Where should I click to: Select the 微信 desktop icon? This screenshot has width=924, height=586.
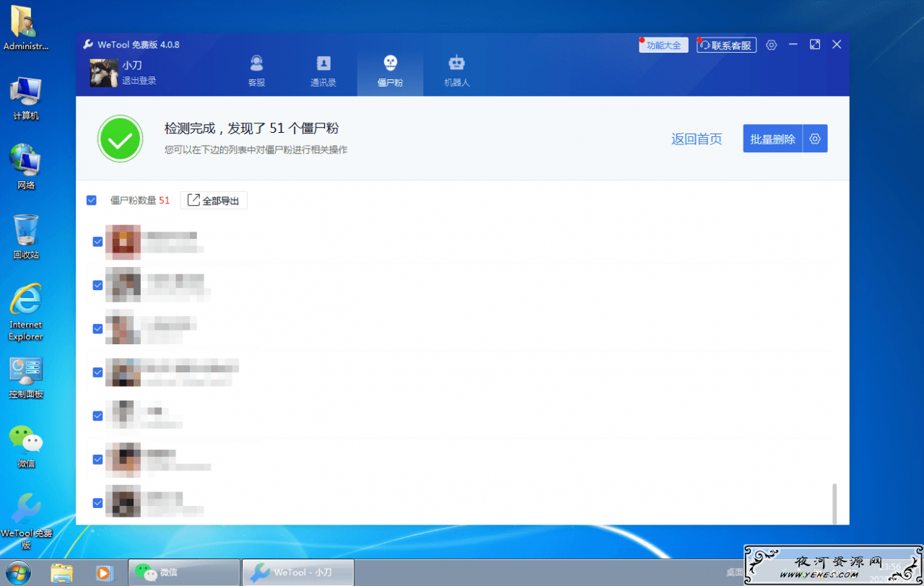[26, 446]
